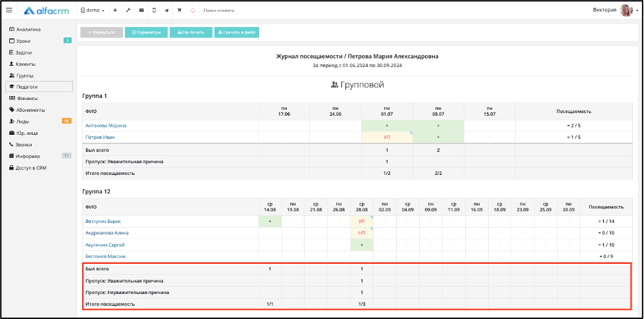Image resolution: width=644 pixels, height=319 pixels.
Task: Open the envelope mail icon
Action: pos(141,11)
